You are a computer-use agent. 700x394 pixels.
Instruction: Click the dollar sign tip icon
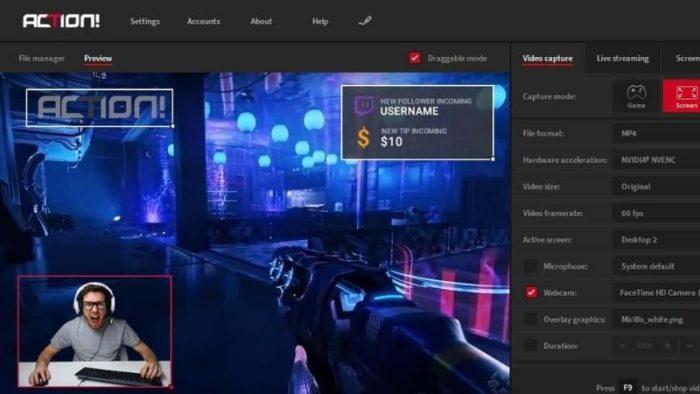pos(363,137)
